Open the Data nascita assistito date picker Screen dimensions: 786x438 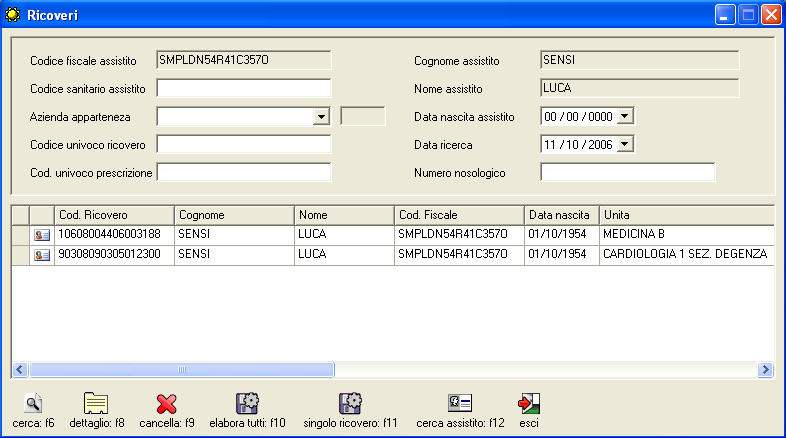point(625,117)
